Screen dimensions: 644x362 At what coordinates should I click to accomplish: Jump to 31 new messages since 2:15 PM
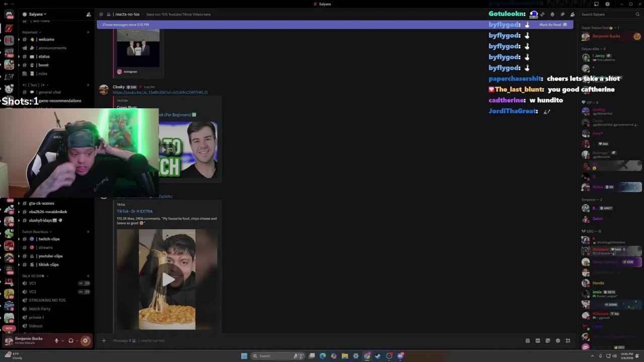[125, 25]
